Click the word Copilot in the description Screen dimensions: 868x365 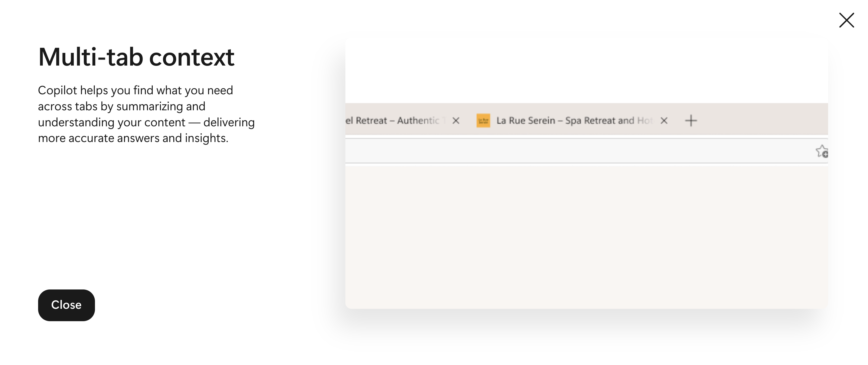[x=57, y=90]
